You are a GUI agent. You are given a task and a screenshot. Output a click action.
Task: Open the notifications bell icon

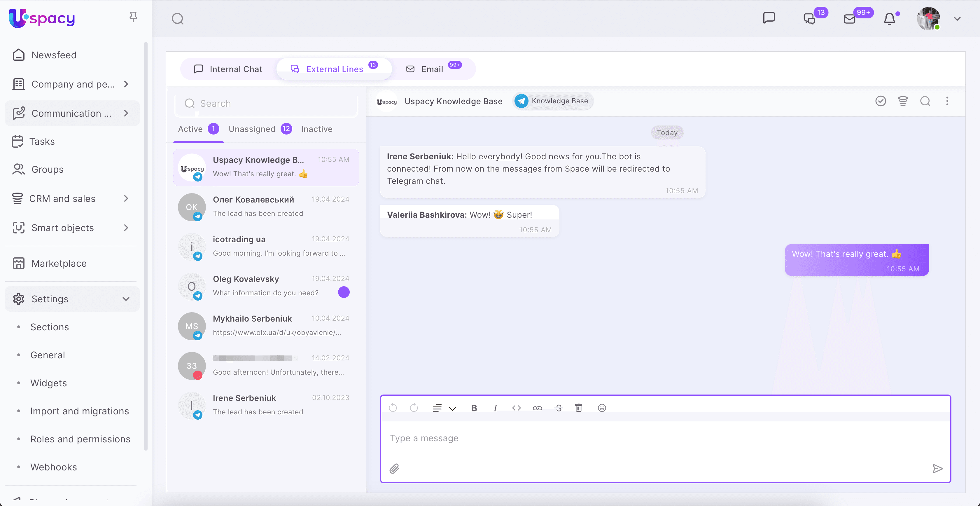click(890, 19)
